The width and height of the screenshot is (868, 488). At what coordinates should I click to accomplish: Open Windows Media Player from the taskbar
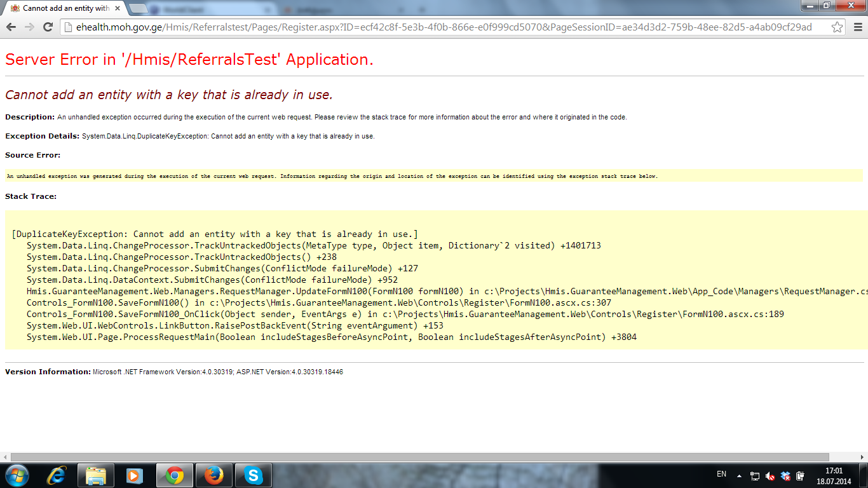pyautogui.click(x=134, y=475)
